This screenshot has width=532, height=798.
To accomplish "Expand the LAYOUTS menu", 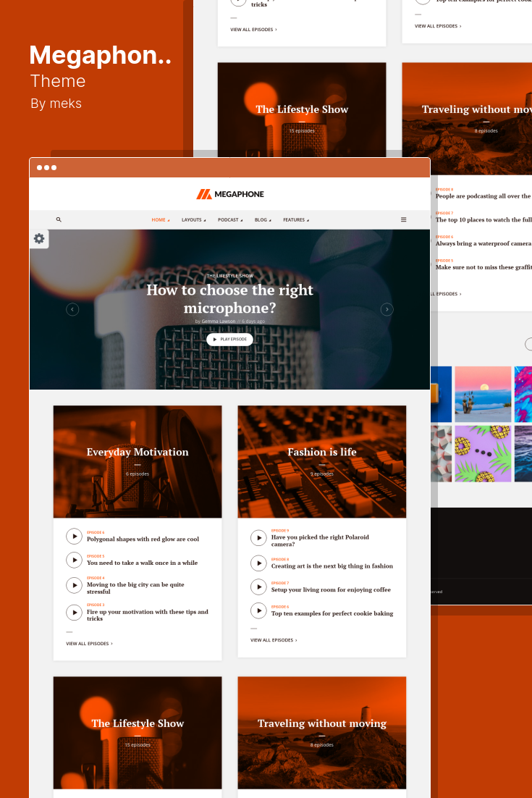I will (194, 220).
